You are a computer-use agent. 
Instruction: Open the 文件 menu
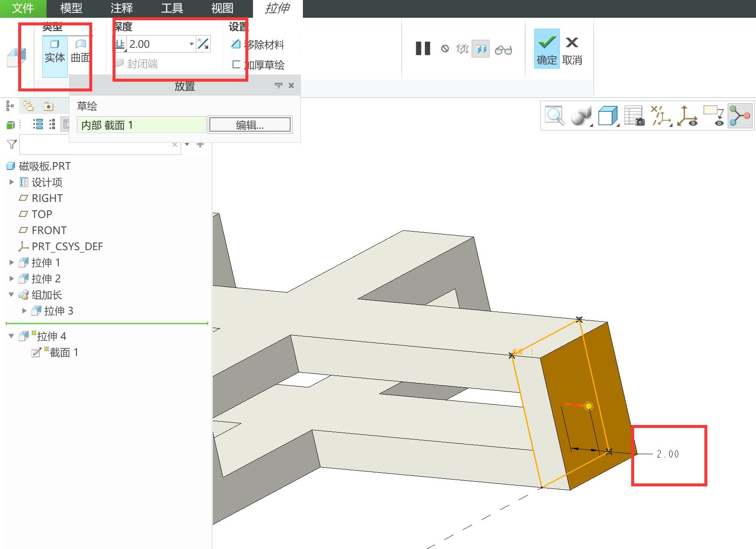23,8
